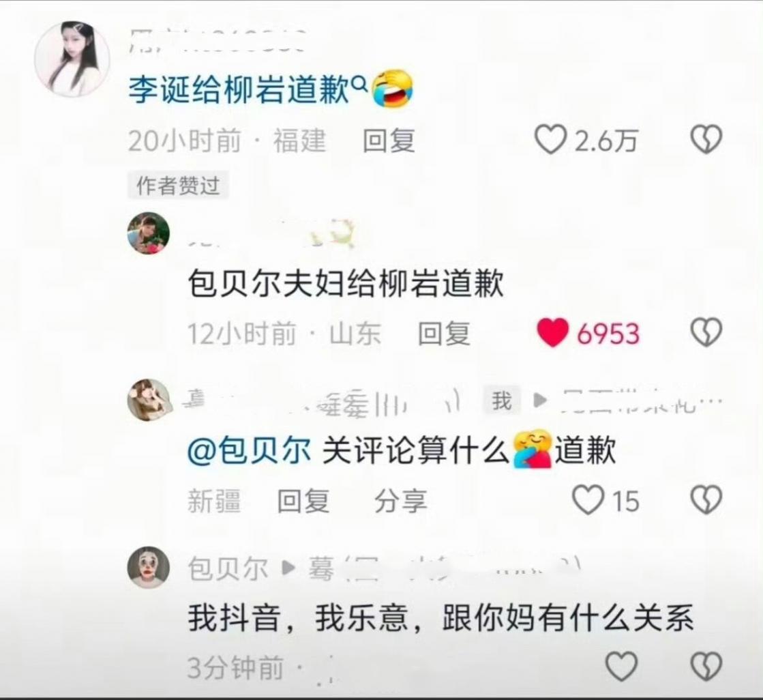This screenshot has height=700, width=763.
Task: Like the 李诞给柳岩道歉 comment
Action: (x=550, y=140)
